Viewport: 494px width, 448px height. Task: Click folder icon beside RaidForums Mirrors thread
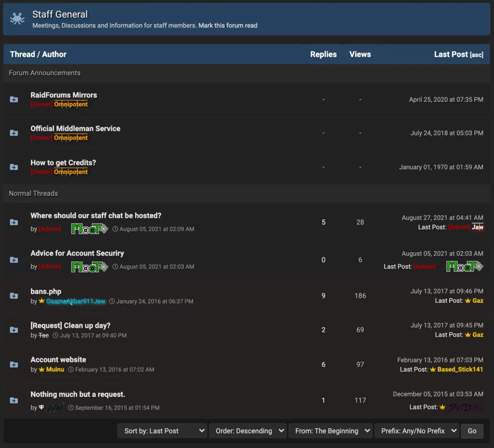click(14, 99)
